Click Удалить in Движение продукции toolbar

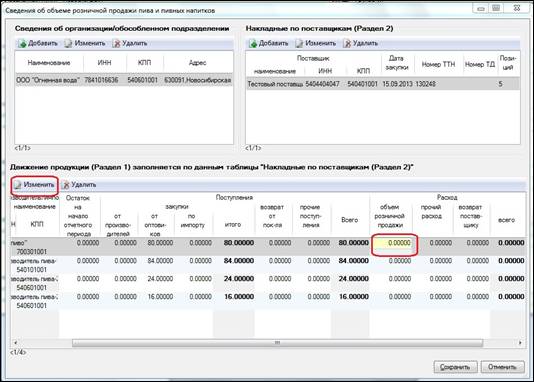pyautogui.click(x=79, y=185)
